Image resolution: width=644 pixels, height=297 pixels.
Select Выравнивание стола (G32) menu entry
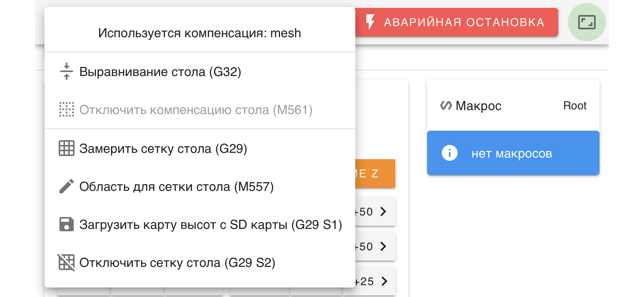coord(160,72)
